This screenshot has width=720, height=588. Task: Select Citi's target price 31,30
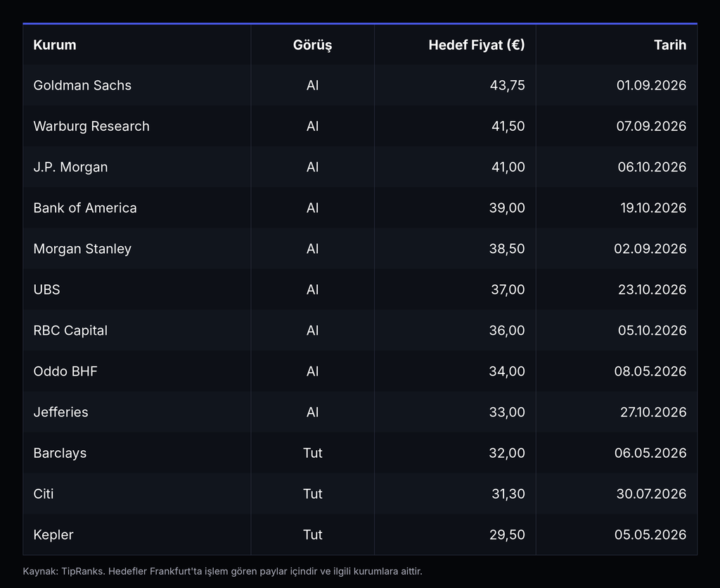point(508,494)
